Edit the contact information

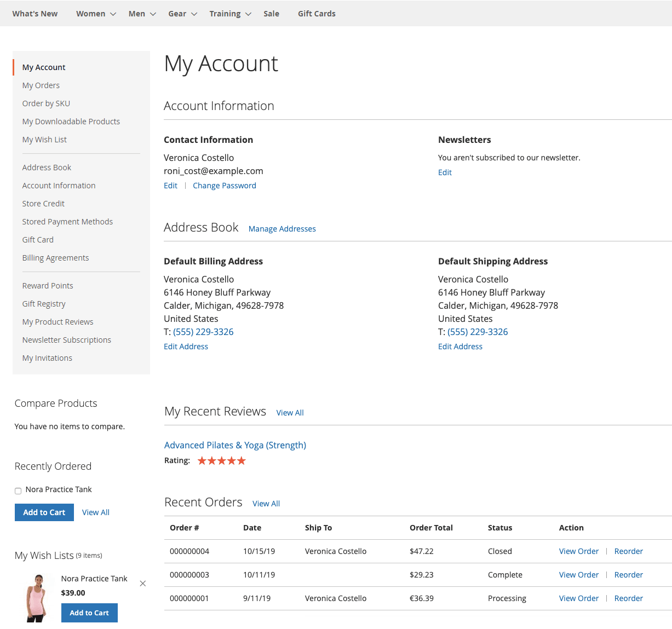click(x=170, y=186)
